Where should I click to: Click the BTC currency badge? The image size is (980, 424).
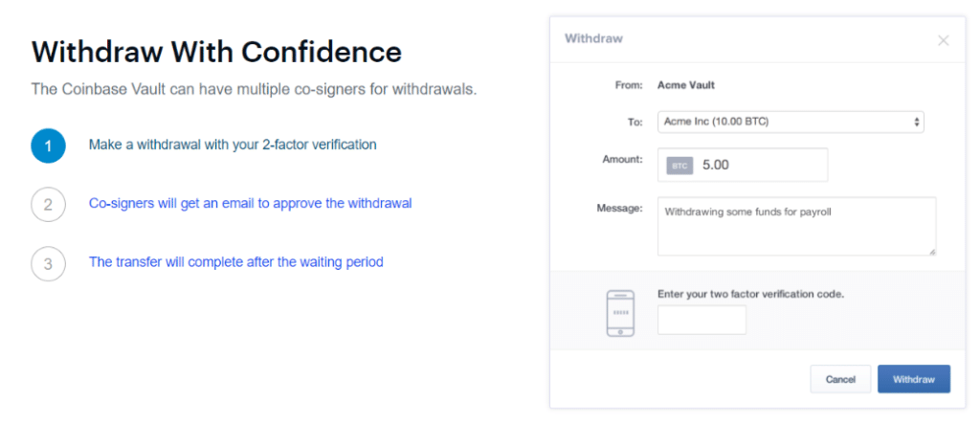(679, 166)
